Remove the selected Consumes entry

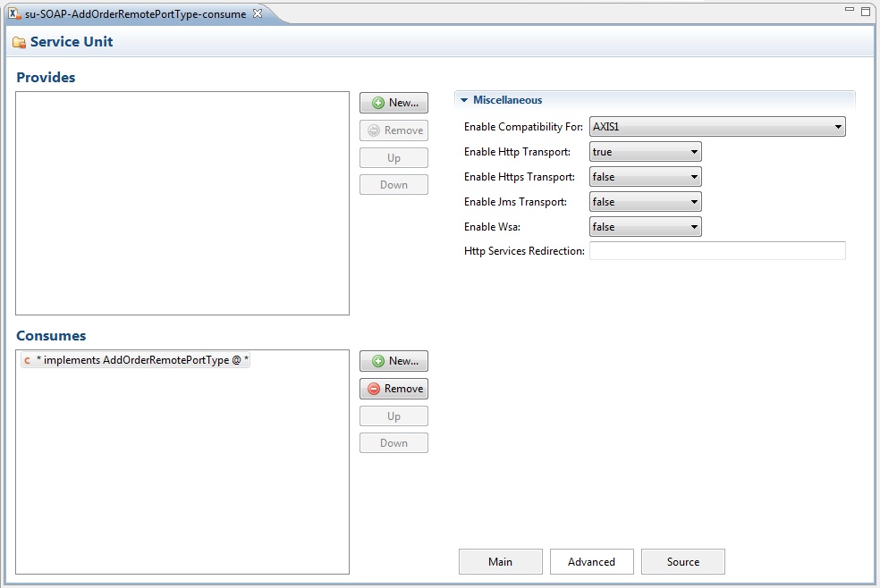[393, 389]
